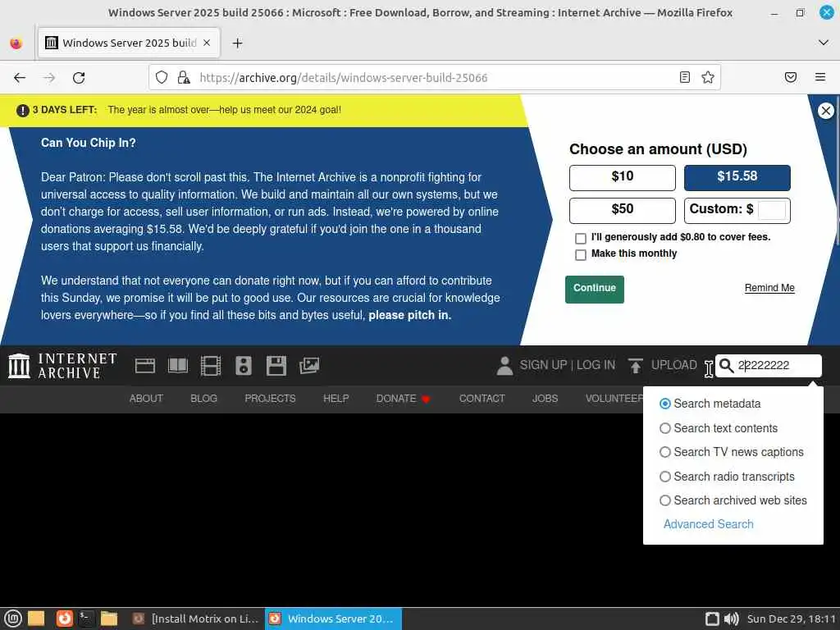This screenshot has height=630, width=840.
Task: Click SIGN UP link
Action: click(x=543, y=365)
